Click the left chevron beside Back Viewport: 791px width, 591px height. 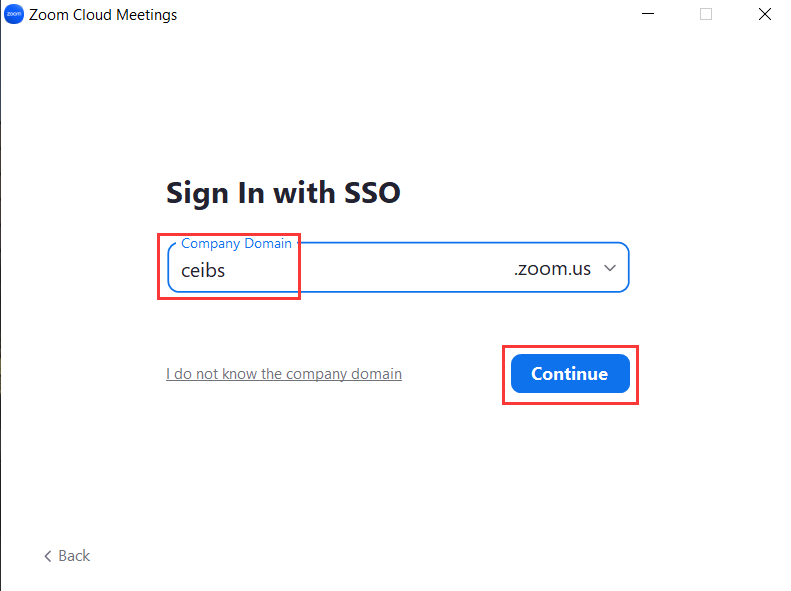[48, 556]
